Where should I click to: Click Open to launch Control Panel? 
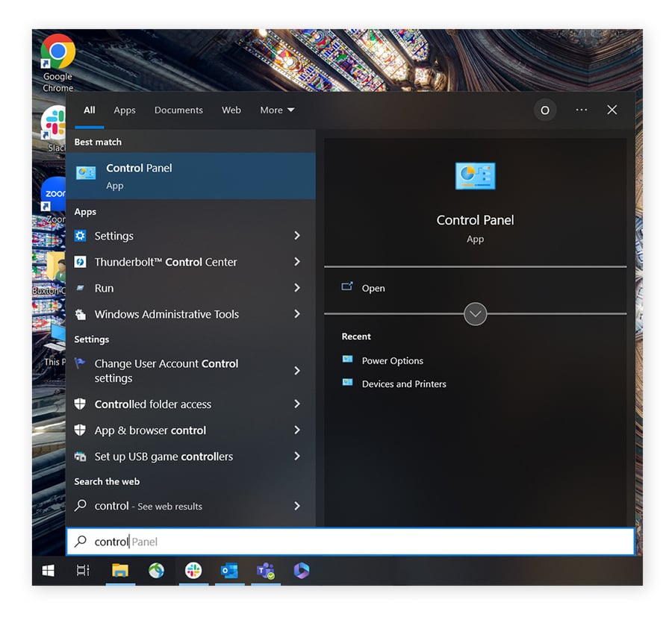(373, 288)
